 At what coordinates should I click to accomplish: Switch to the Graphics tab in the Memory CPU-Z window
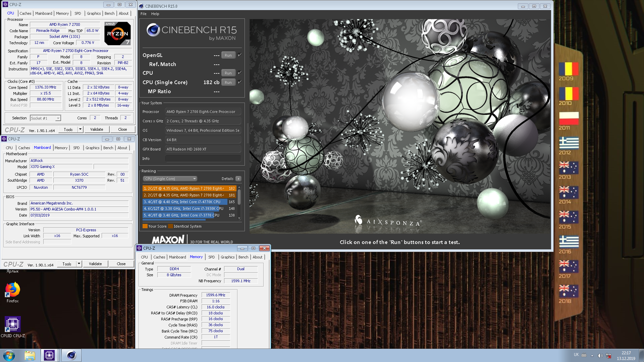pyautogui.click(x=228, y=257)
